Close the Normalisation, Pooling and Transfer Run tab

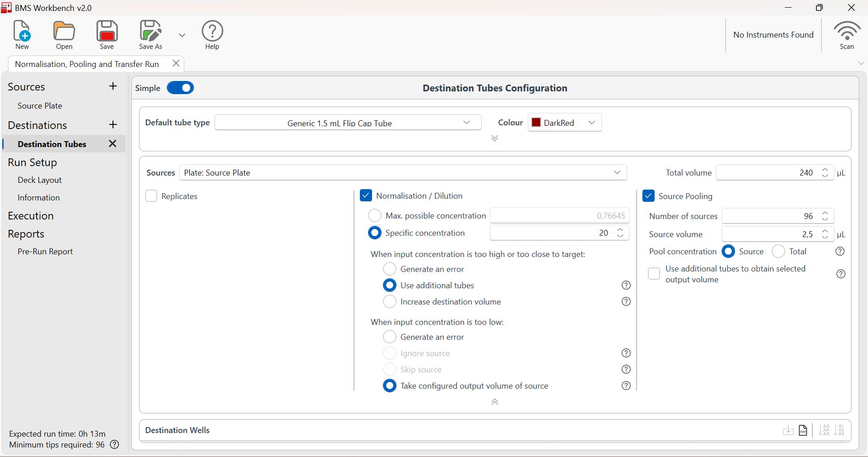[x=176, y=63]
